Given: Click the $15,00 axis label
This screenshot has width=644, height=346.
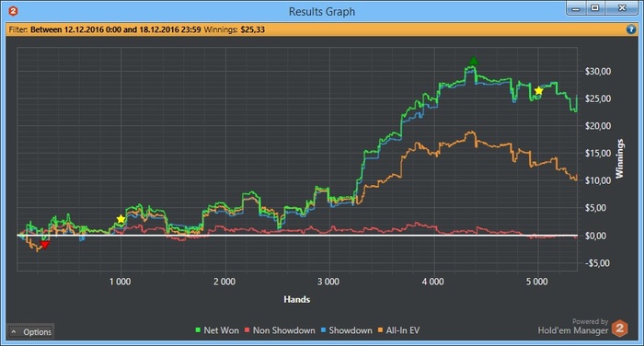Looking at the screenshot, I should point(598,154).
